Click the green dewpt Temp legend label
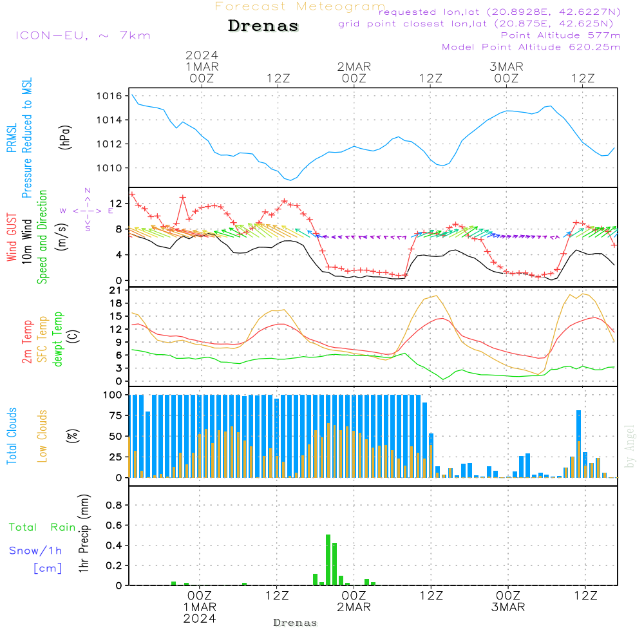 point(59,339)
